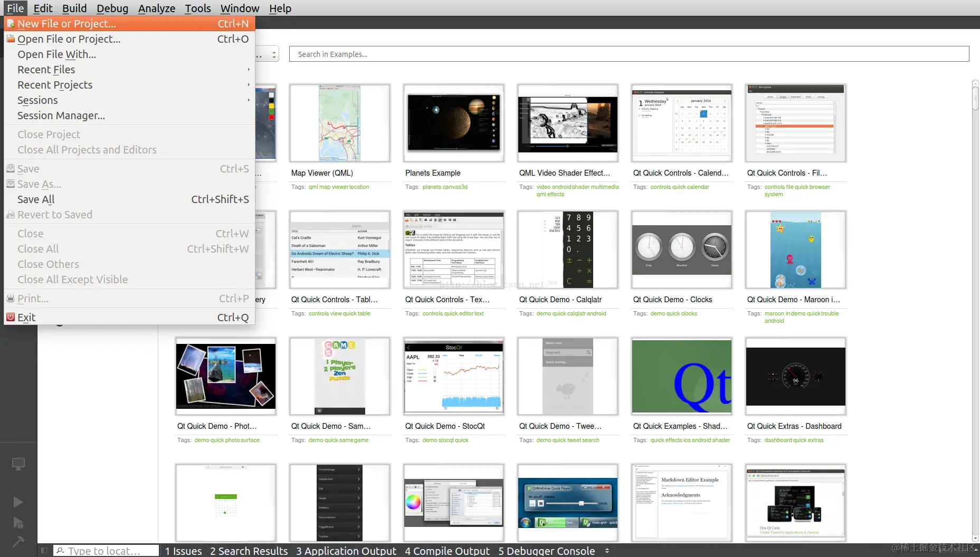
Task: Open the Build menu
Action: 74,8
